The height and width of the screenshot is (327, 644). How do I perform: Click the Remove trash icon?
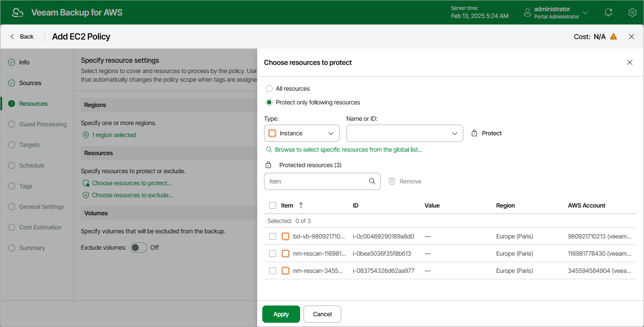click(x=392, y=181)
